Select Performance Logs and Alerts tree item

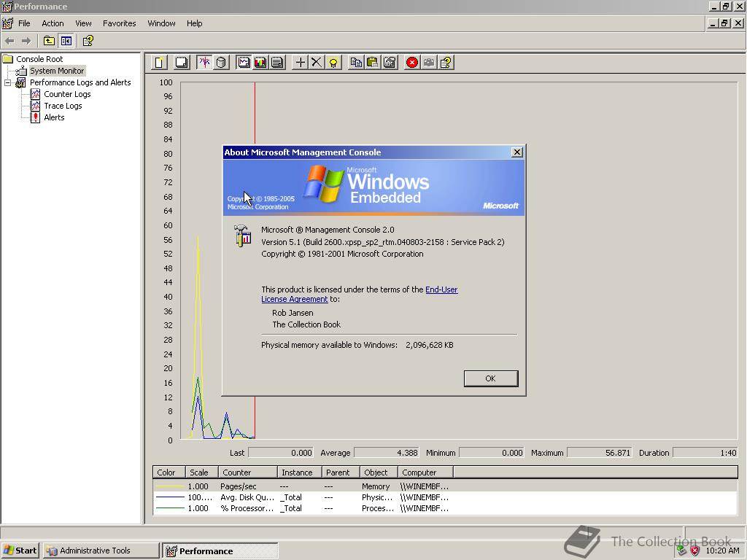click(x=80, y=82)
